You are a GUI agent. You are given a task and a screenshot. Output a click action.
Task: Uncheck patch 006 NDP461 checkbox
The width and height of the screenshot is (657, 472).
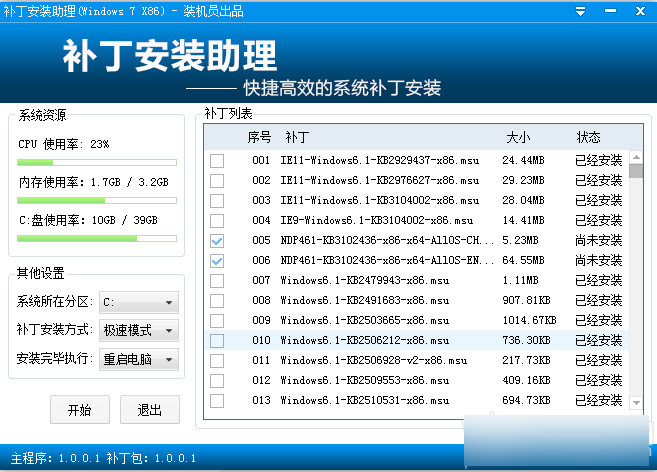tap(217, 261)
